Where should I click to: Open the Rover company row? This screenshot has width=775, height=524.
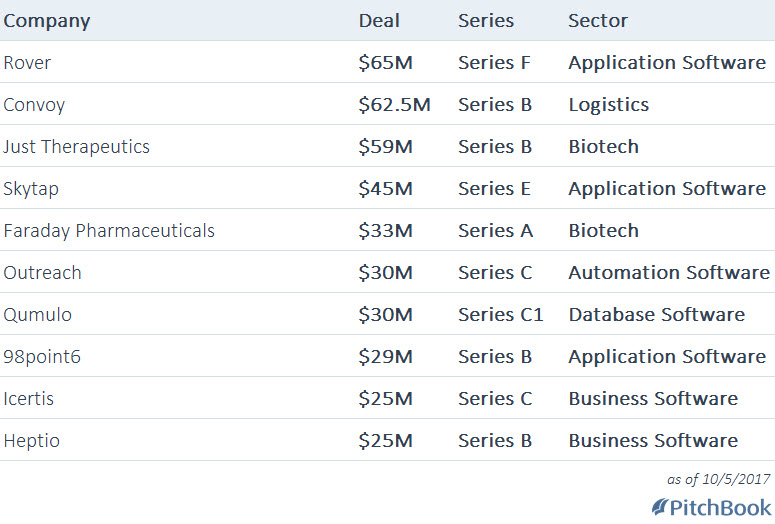point(388,62)
